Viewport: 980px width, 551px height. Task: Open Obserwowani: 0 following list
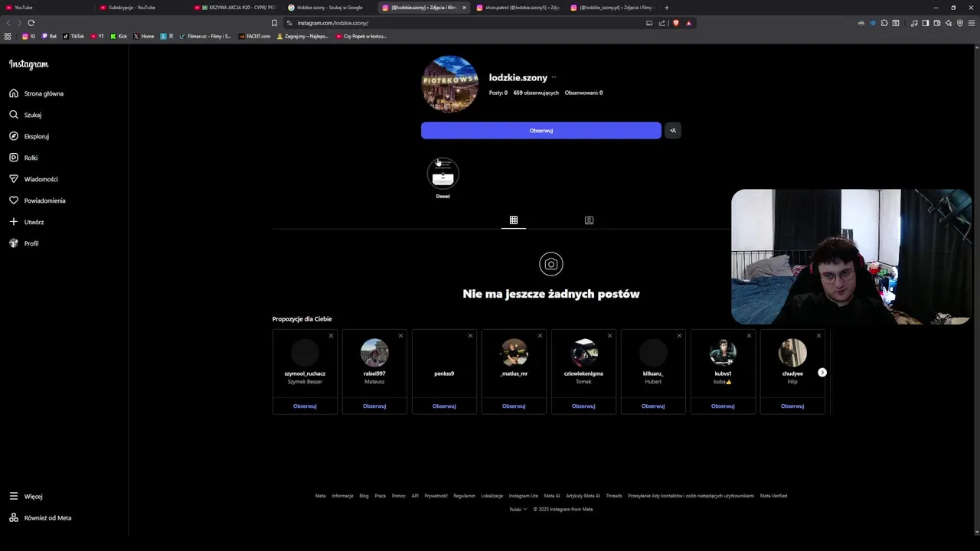tap(583, 93)
